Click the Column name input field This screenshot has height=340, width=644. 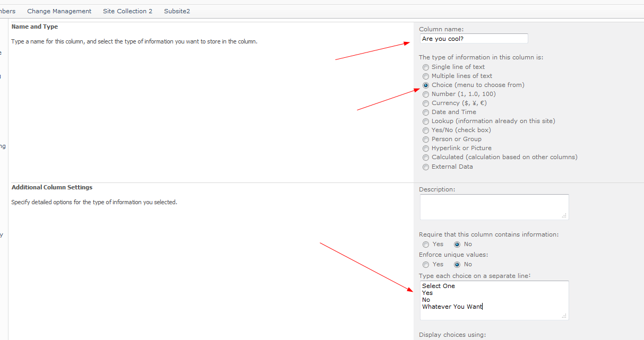pyautogui.click(x=474, y=39)
